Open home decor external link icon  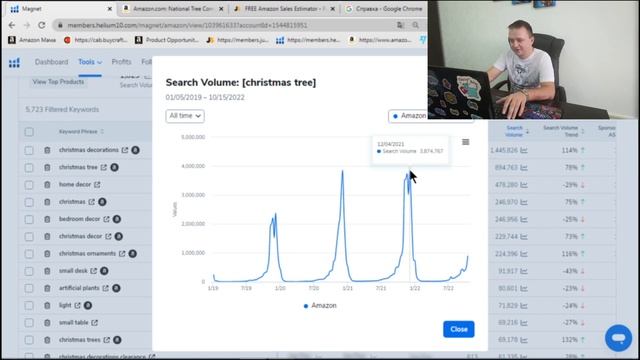tap(97, 184)
